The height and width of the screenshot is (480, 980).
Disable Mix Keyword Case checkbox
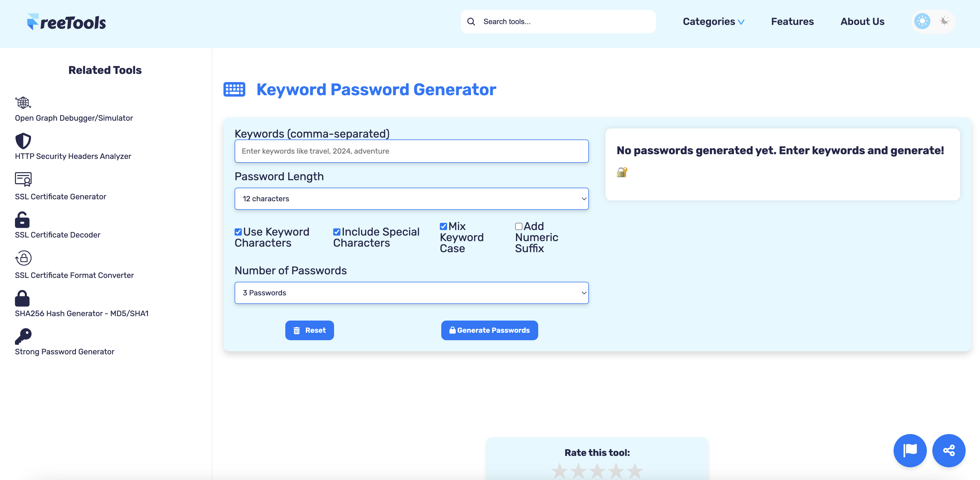(x=443, y=226)
